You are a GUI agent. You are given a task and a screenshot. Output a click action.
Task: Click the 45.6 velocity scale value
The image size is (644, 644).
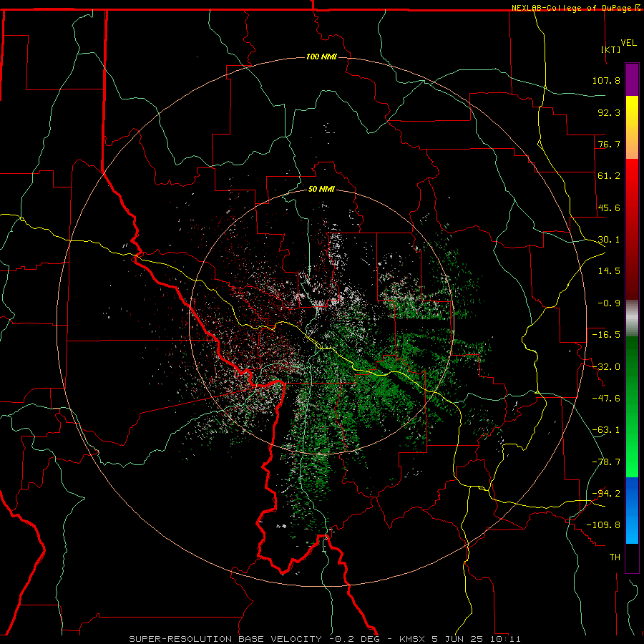[609, 208]
